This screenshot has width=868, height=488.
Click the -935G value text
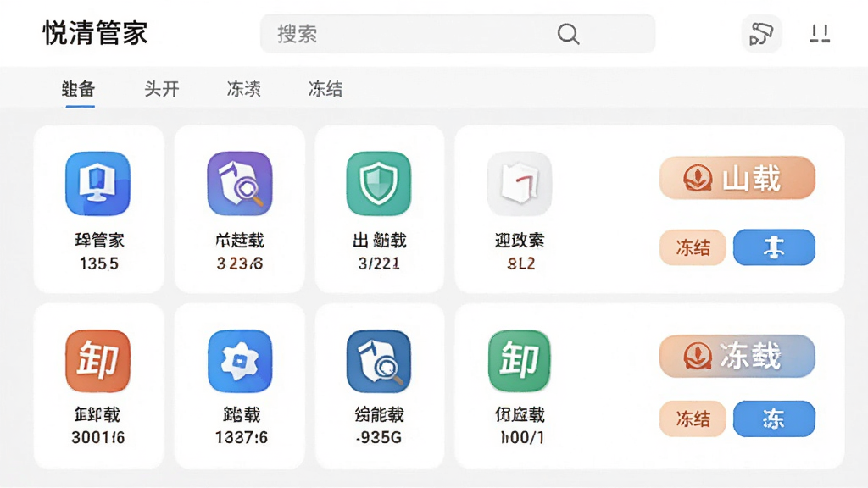tap(379, 438)
